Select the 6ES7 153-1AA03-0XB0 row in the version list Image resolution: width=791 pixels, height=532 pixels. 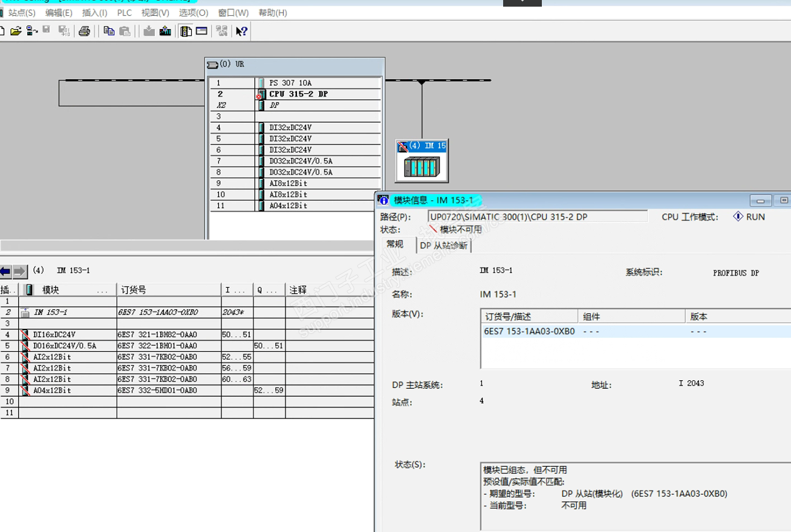(x=636, y=331)
